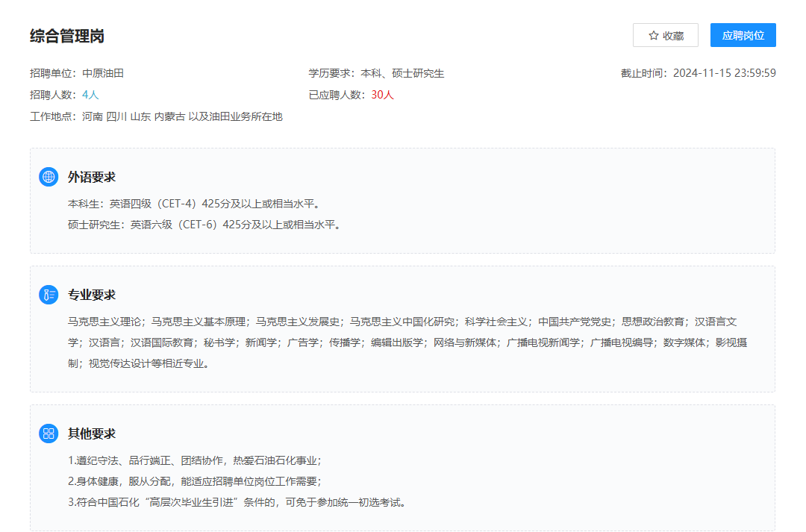806x532 pixels.
Task: Select the globe icon beside 外语要求
Action: tap(49, 177)
